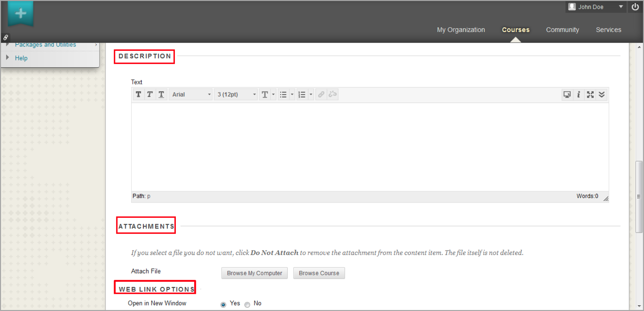Open editor help info icon
Image resolution: width=644 pixels, height=311 pixels.
click(x=578, y=95)
